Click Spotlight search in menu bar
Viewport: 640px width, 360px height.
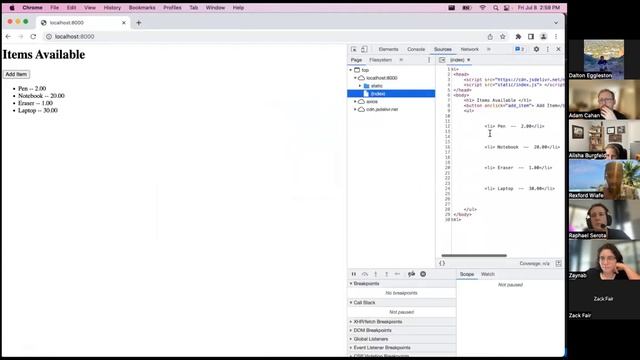point(496,8)
